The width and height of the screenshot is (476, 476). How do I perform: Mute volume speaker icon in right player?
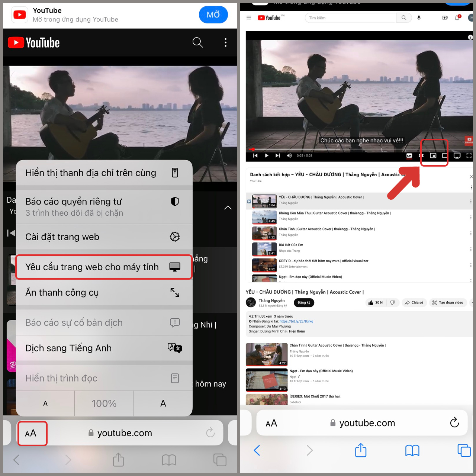pos(289,155)
